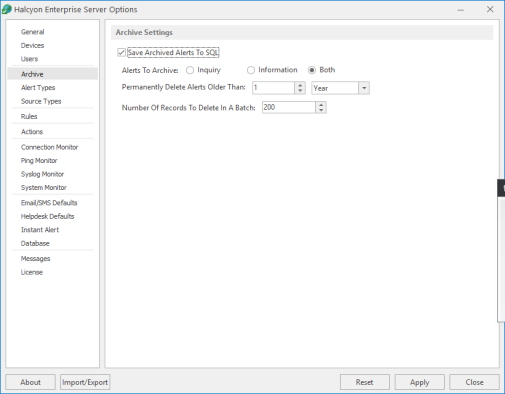The width and height of the screenshot is (505, 394).
Task: Open the Year time unit dropdown
Action: [364, 88]
